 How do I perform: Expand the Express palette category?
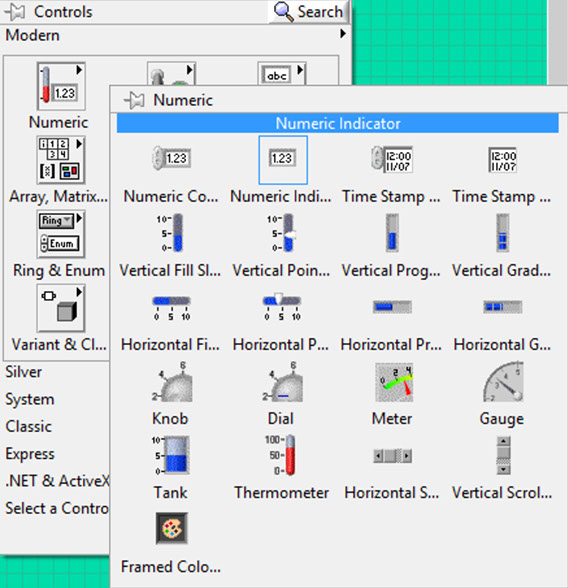[30, 454]
